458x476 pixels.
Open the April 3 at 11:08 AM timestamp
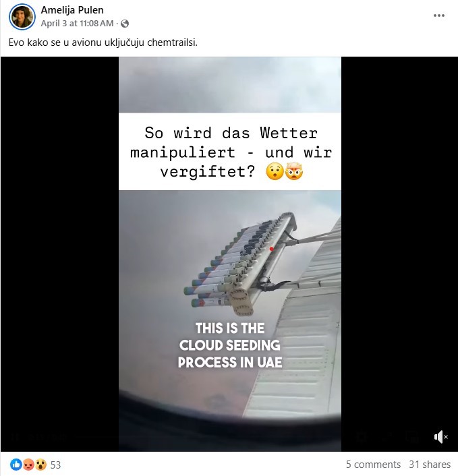point(77,24)
